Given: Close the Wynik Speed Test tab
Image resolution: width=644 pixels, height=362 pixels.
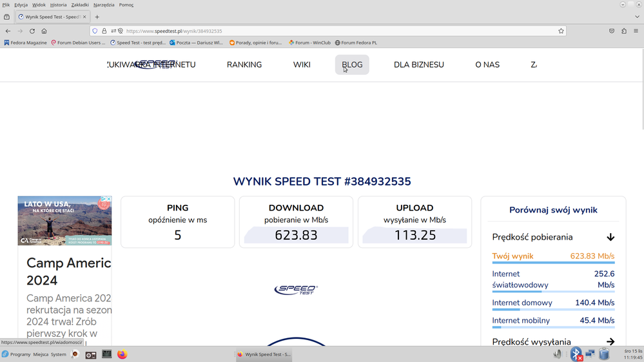Looking at the screenshot, I should [84, 17].
